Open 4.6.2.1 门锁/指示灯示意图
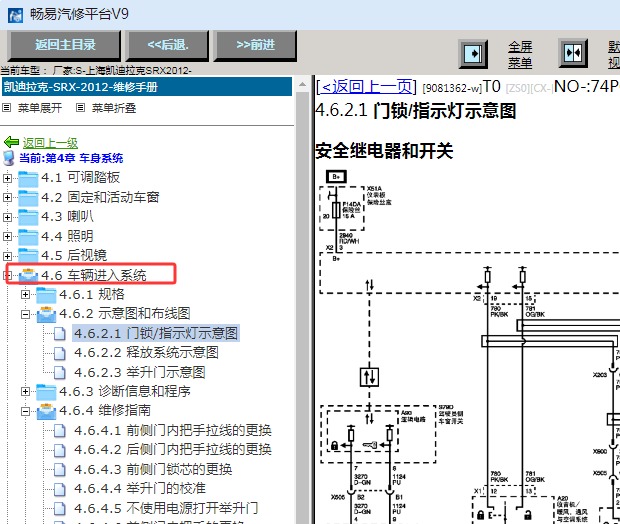Screen dimensions: 620x524 coord(156,333)
